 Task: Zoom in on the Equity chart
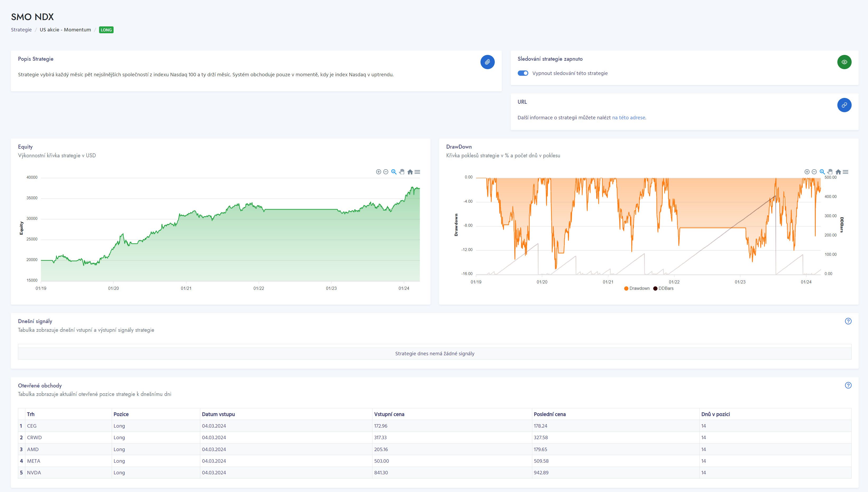click(378, 172)
